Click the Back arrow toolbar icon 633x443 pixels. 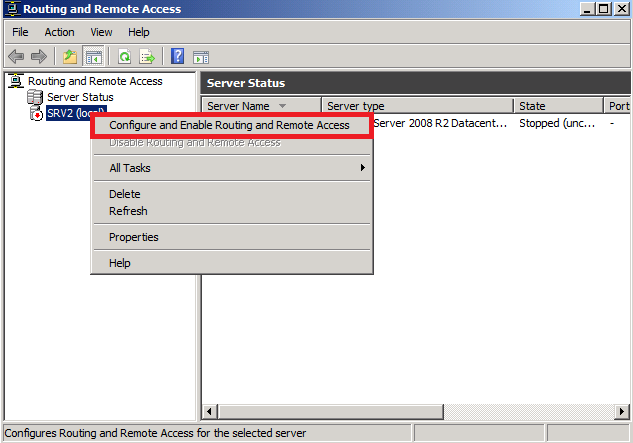(x=16, y=57)
